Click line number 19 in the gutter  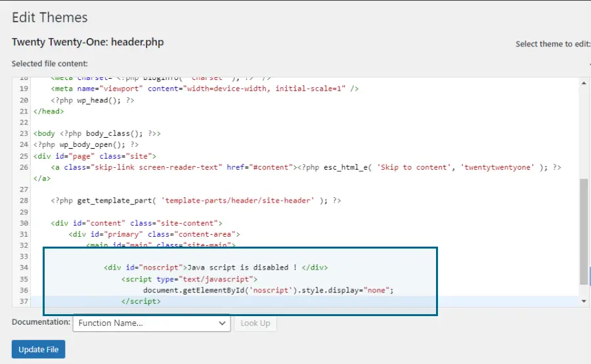24,89
